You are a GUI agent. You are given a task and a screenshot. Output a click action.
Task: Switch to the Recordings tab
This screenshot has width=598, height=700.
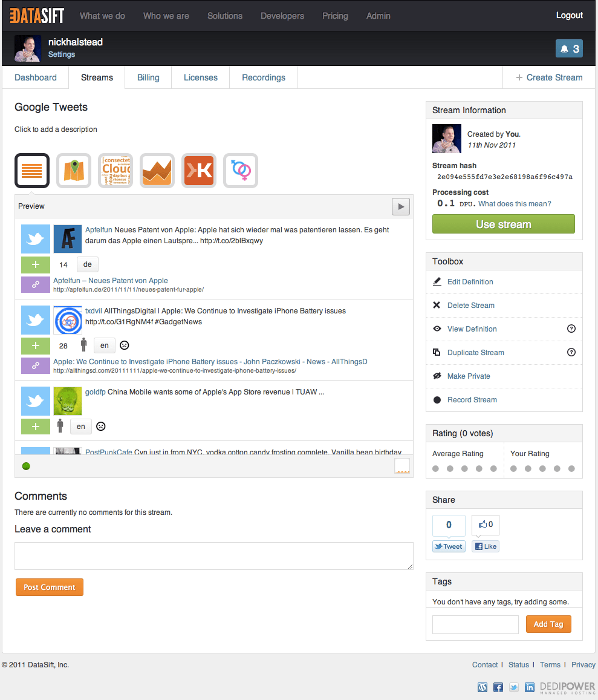click(x=264, y=77)
